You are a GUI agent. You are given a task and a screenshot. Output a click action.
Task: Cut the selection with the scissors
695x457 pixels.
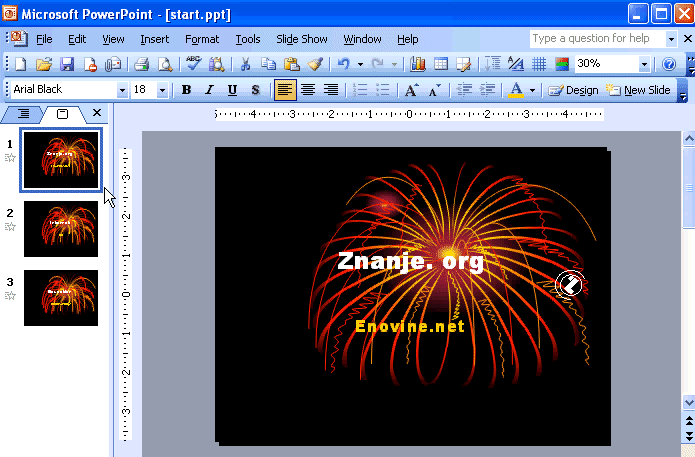(245, 64)
